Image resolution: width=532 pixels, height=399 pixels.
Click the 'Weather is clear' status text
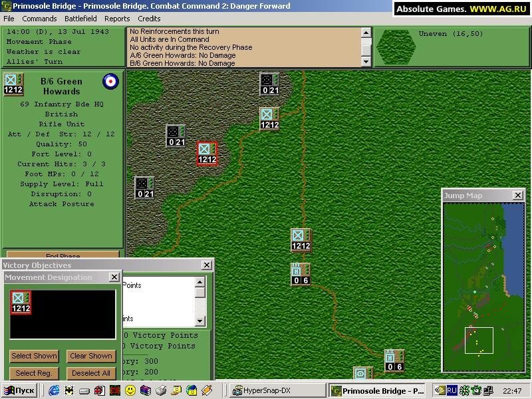44,52
